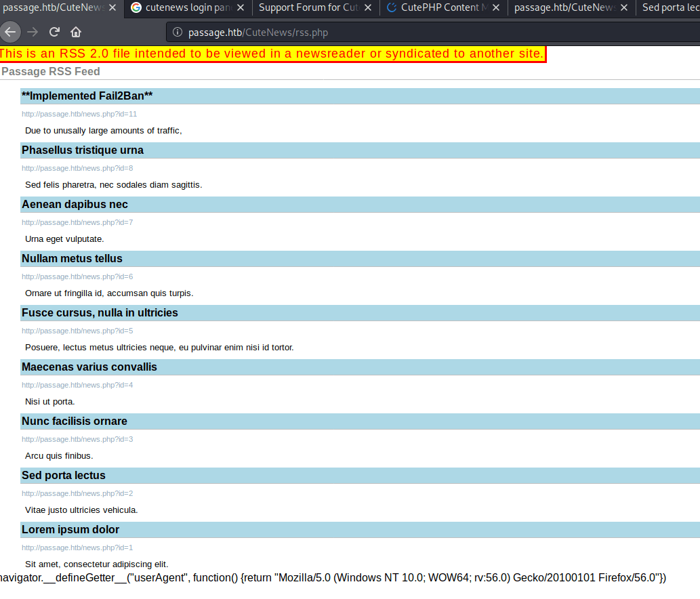Viewport: 700px width, 599px height.
Task: Click text 'Arcu quis finibus.'
Action: [x=59, y=456]
